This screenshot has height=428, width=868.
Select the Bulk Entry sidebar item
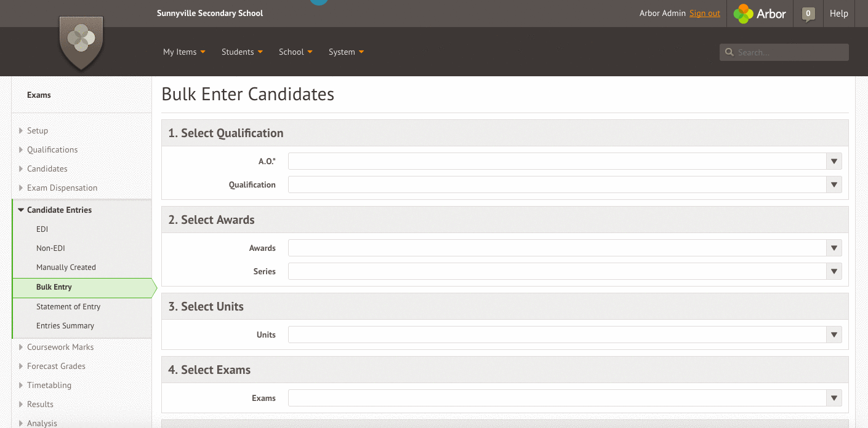pyautogui.click(x=82, y=287)
